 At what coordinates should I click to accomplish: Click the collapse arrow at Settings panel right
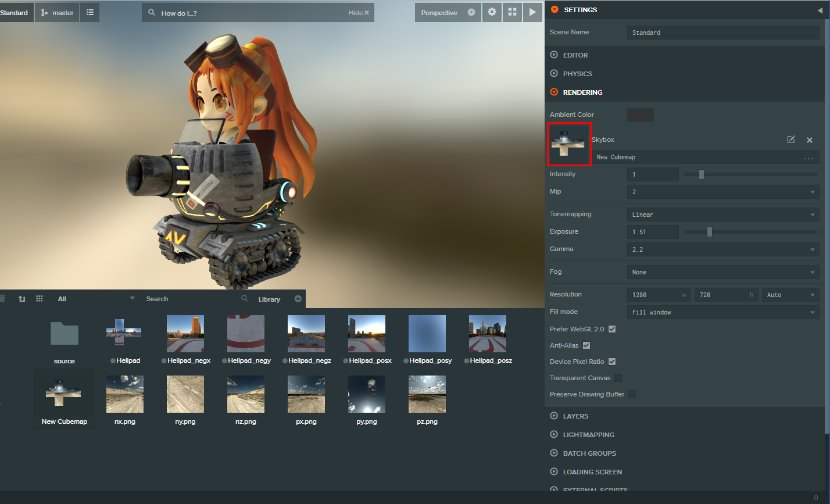pyautogui.click(x=820, y=10)
